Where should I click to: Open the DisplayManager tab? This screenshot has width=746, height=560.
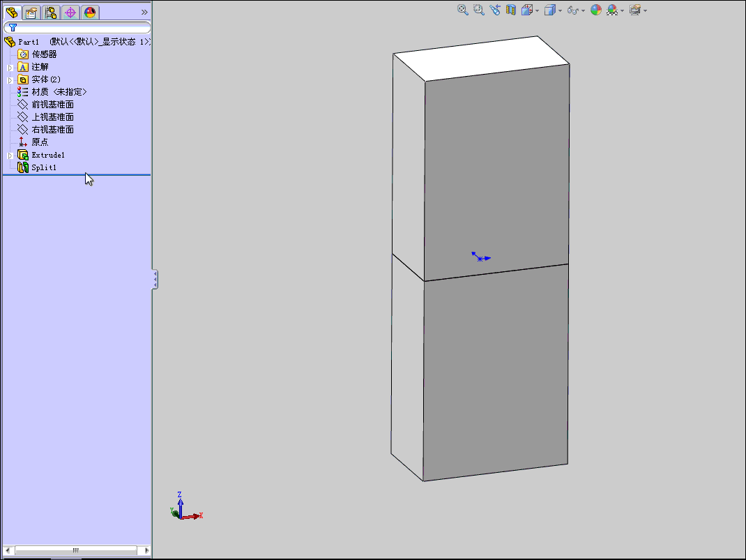coord(90,13)
